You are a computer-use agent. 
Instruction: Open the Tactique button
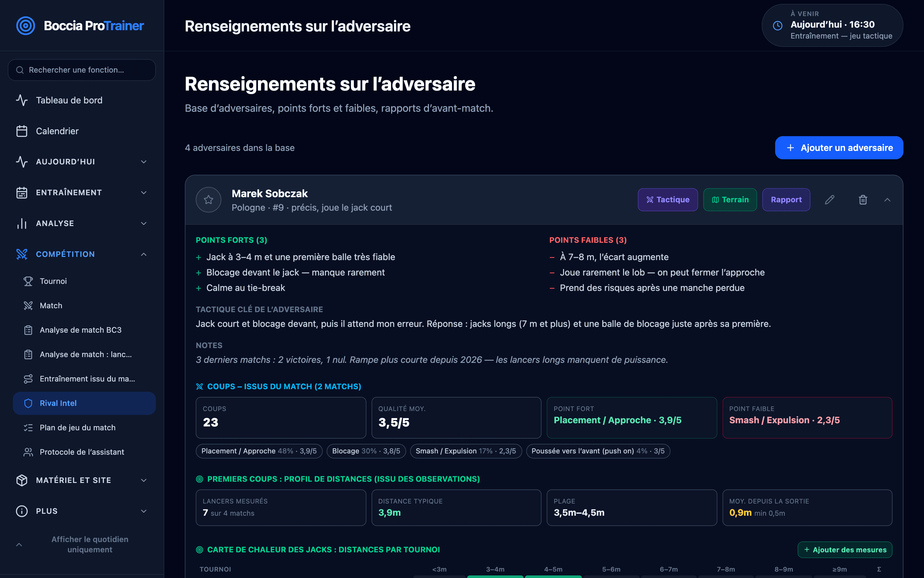point(668,199)
